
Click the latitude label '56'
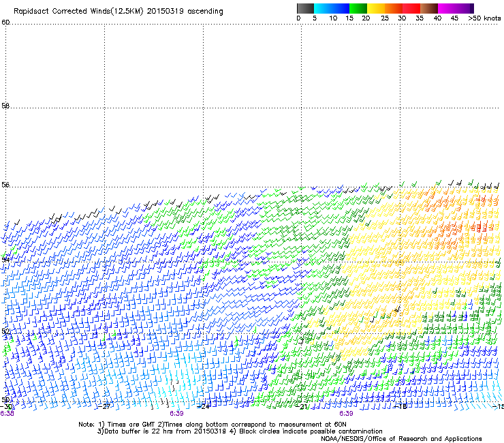point(5,185)
